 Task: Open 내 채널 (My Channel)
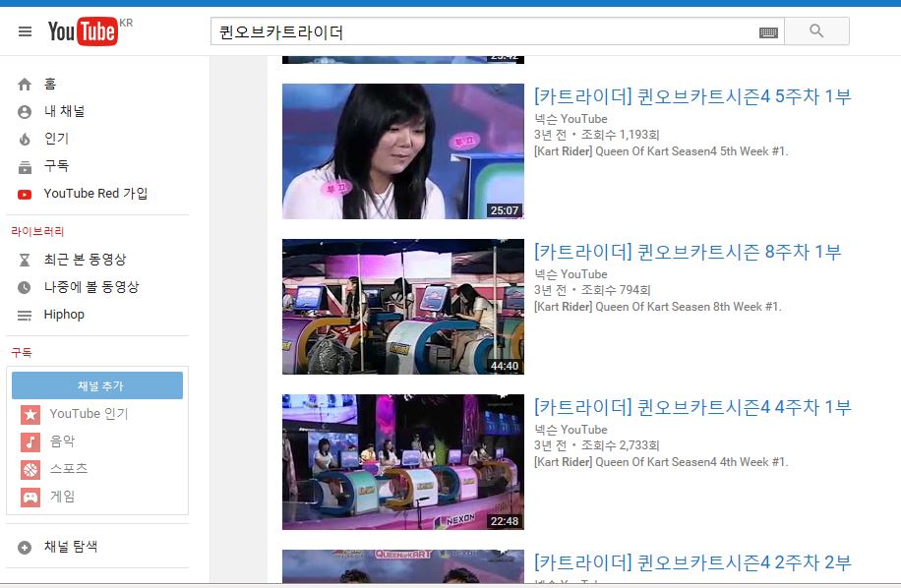[x=64, y=111]
